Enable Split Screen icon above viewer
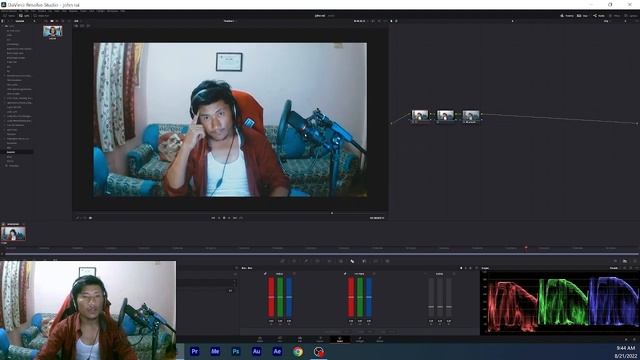The height and width of the screenshot is (360, 640). pyautogui.click(x=82, y=26)
